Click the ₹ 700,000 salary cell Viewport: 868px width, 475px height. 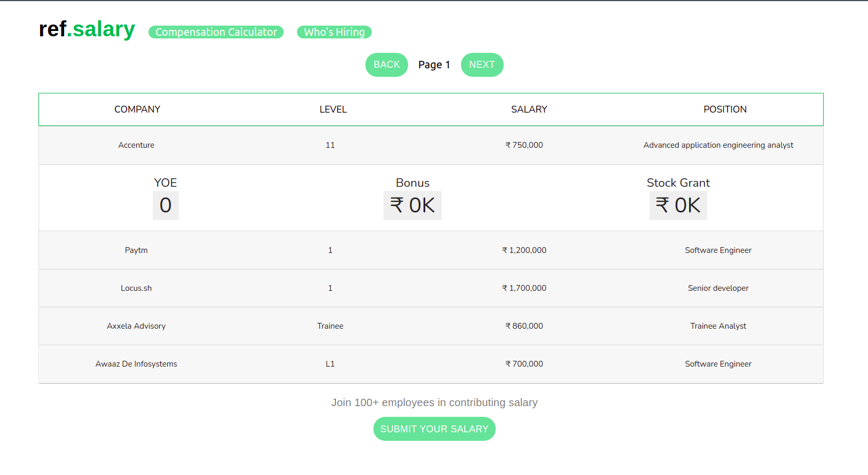click(x=525, y=364)
